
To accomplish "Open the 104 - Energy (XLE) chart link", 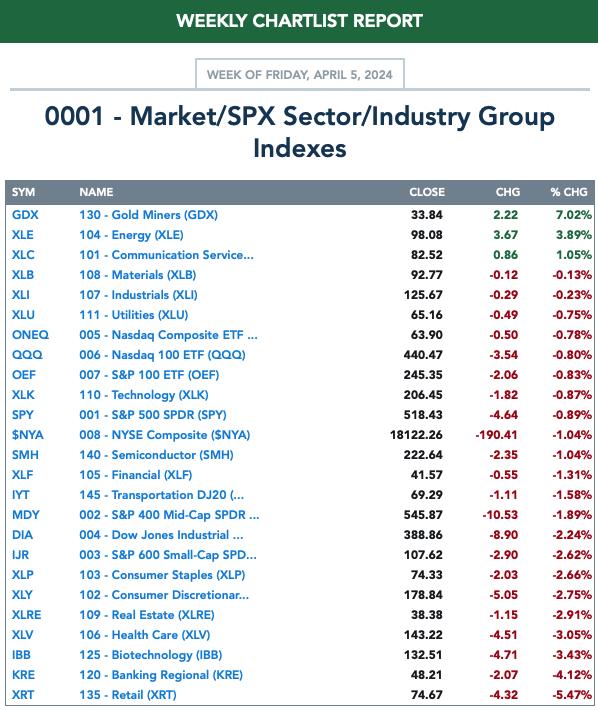I will 131,235.
